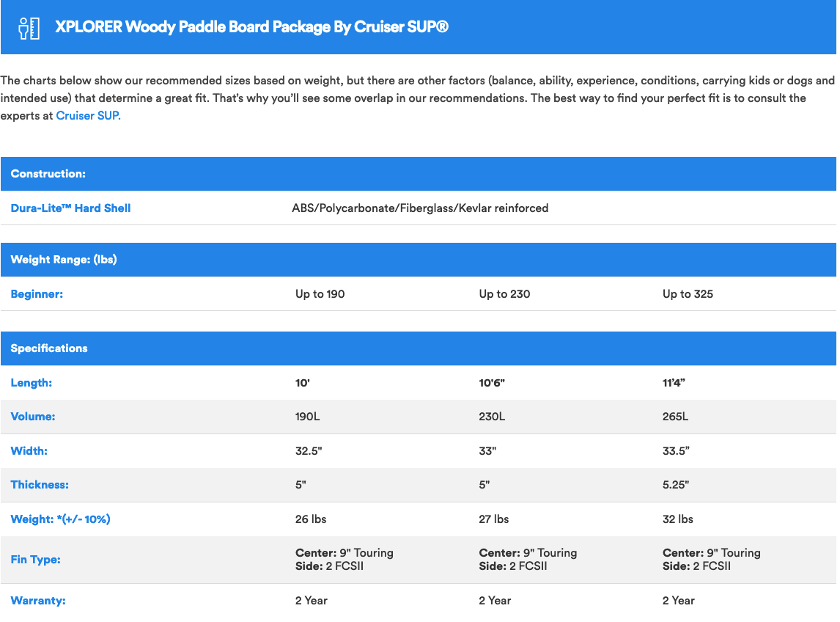Select the Weight Range (lbs) header

click(64, 260)
